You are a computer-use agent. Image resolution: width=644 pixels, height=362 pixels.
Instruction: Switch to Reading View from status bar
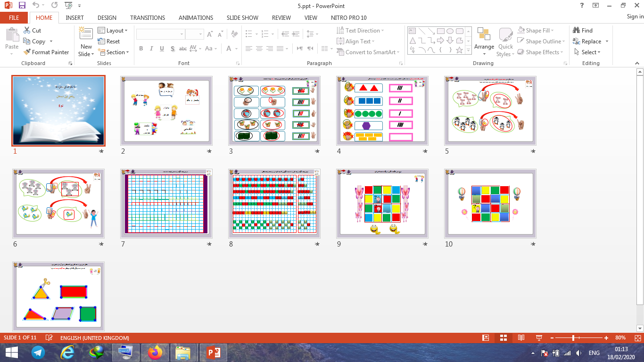tap(521, 338)
